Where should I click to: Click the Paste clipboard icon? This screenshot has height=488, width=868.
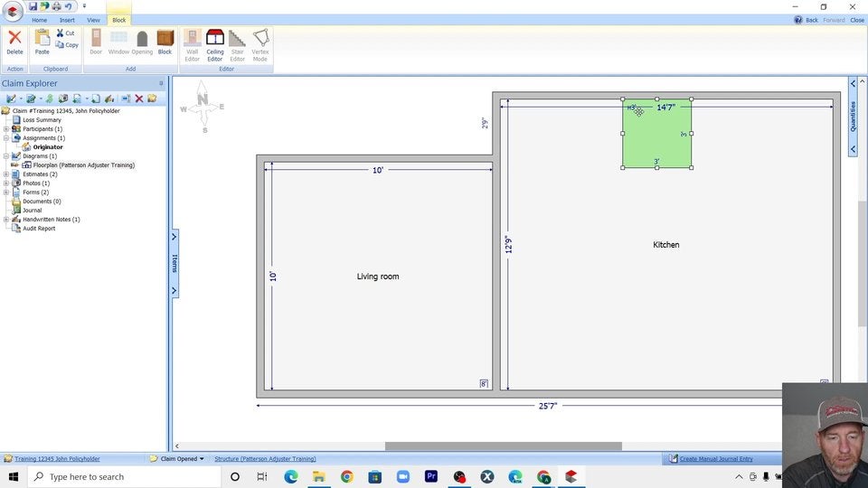click(x=42, y=42)
